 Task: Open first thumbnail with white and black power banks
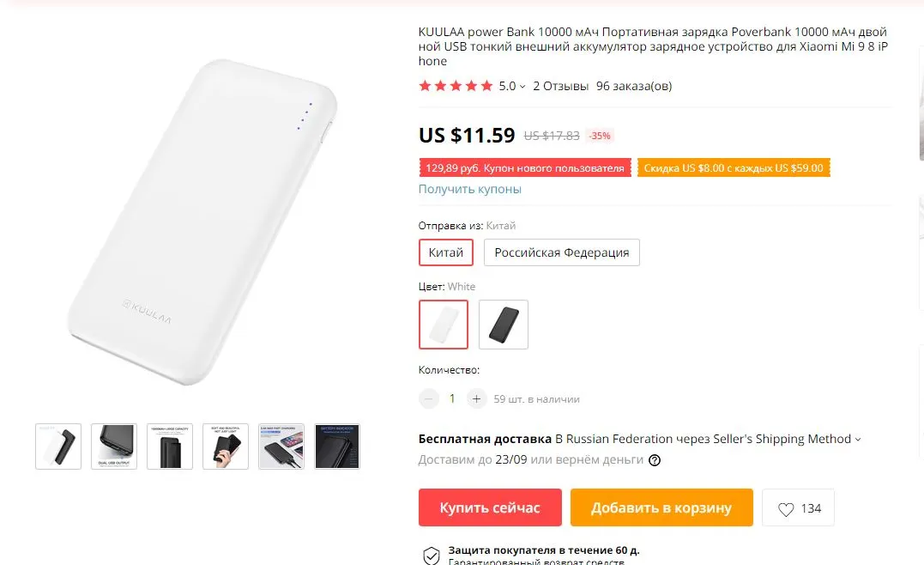pos(58,447)
